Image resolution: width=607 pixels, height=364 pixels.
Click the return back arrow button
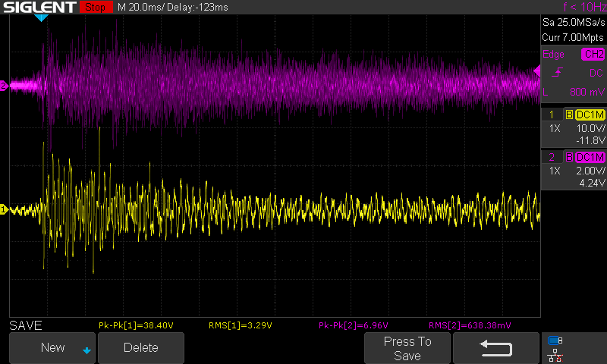(496, 348)
